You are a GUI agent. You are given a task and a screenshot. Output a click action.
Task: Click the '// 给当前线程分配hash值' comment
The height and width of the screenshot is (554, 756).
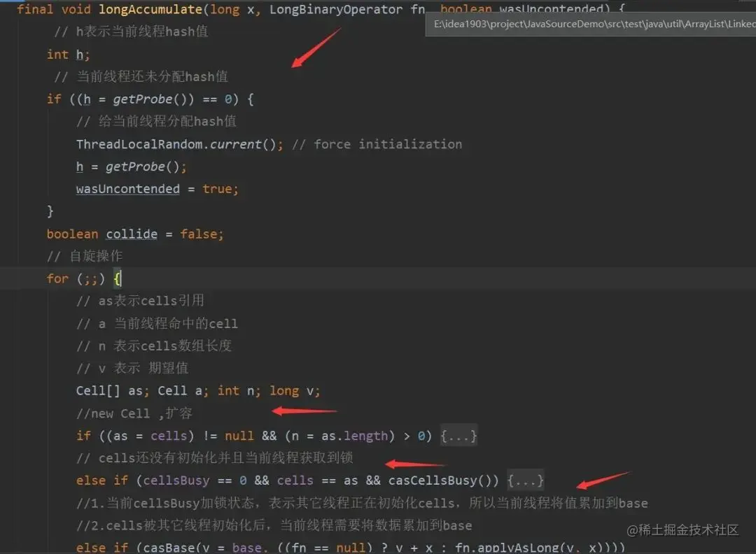click(156, 122)
